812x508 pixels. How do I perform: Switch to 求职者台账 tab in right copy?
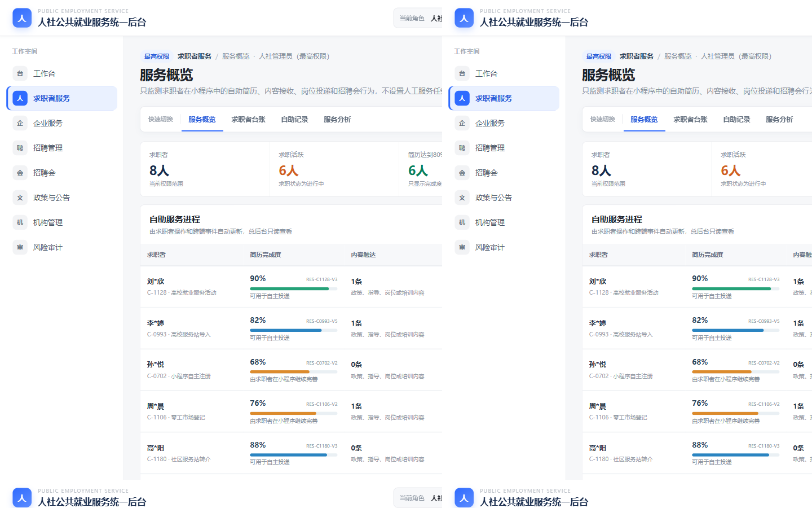click(690, 120)
